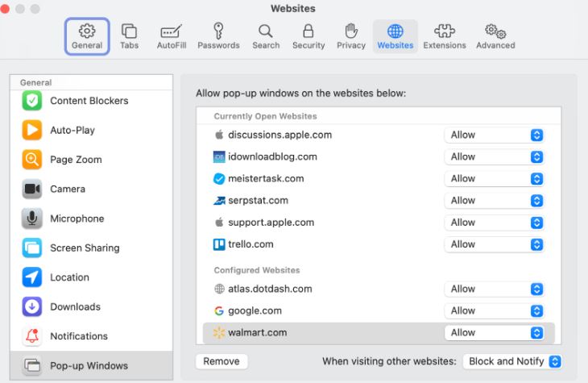
Task: Open the pop-up dropdown for support.apple.com
Action: point(494,223)
